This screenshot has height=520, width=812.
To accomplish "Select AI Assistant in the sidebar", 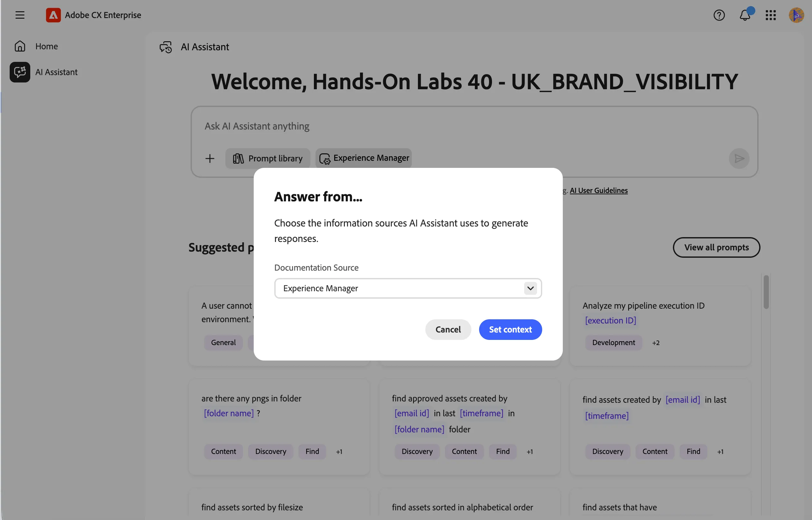I will point(56,72).
